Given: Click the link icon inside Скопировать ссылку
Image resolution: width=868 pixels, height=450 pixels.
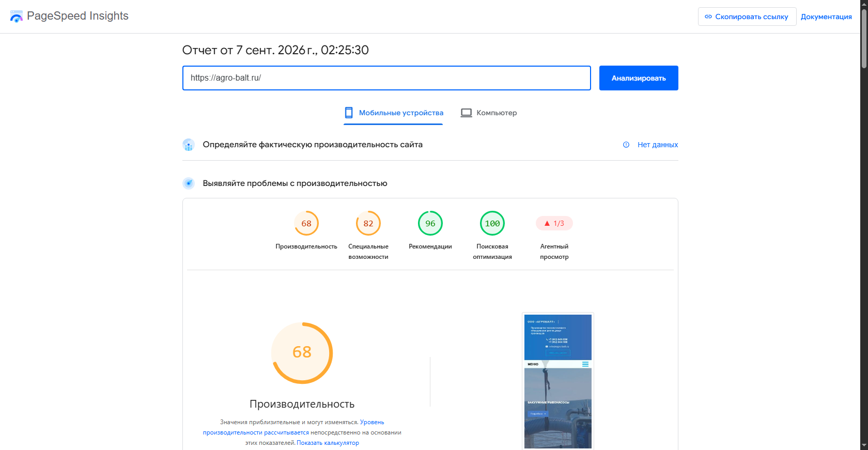Looking at the screenshot, I should (x=708, y=17).
